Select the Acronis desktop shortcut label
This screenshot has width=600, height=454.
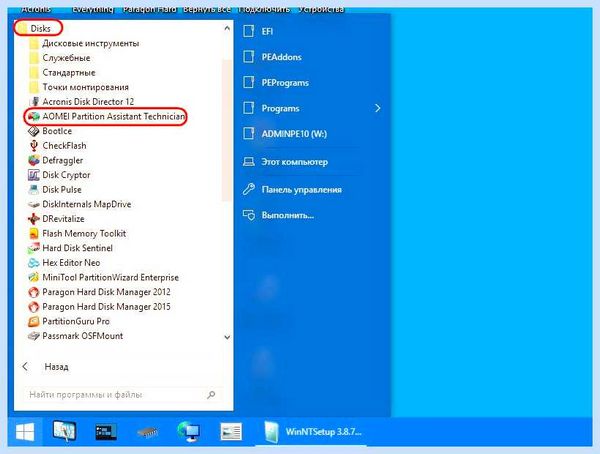coord(36,9)
